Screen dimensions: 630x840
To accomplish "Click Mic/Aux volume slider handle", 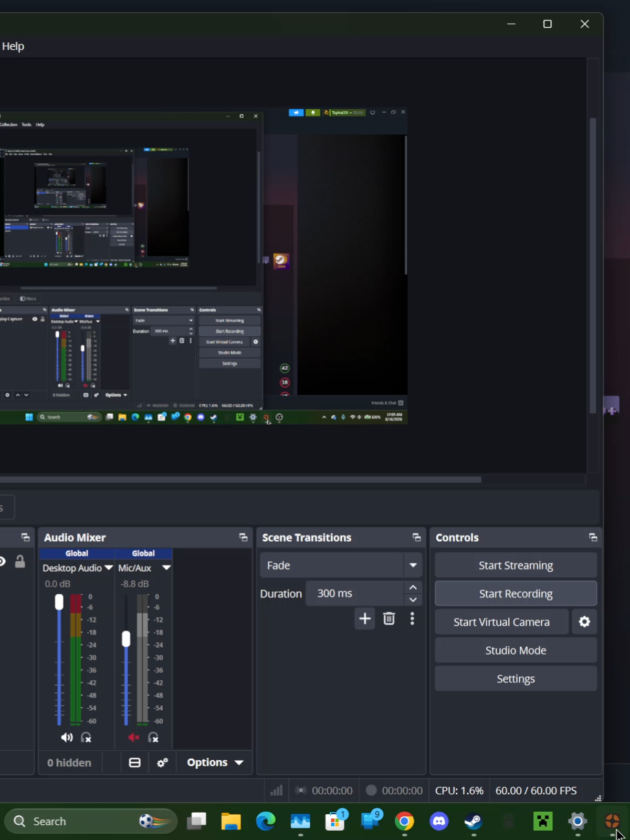I will (x=126, y=639).
